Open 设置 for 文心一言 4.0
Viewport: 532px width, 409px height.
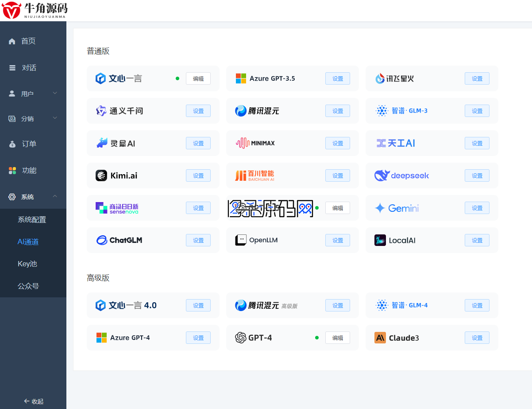click(x=198, y=305)
